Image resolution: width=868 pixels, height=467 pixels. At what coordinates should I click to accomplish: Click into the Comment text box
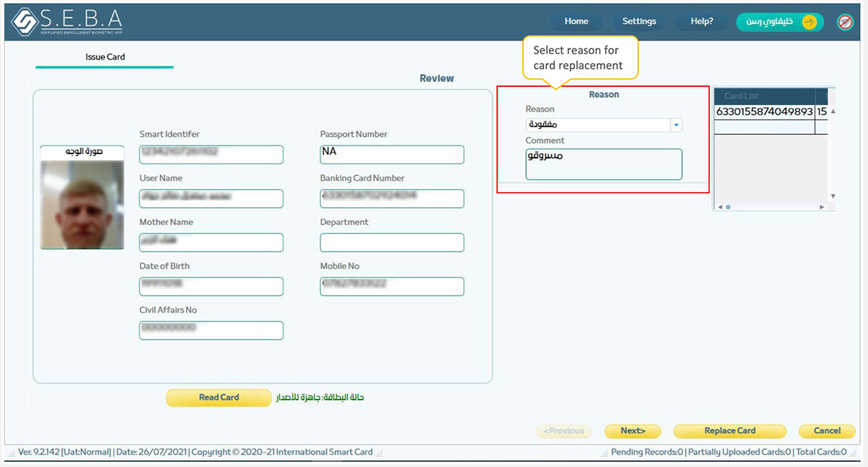[x=604, y=164]
